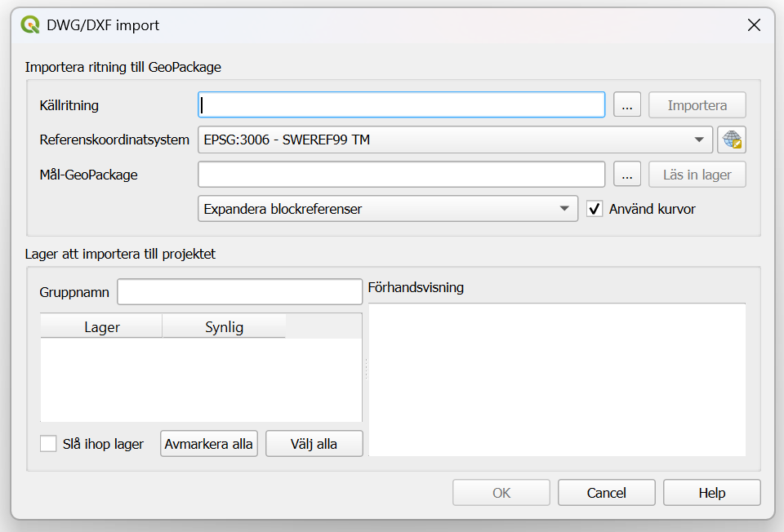Click the CRS selector globe icon
Viewport: 784px width, 532px height.
[x=732, y=140]
